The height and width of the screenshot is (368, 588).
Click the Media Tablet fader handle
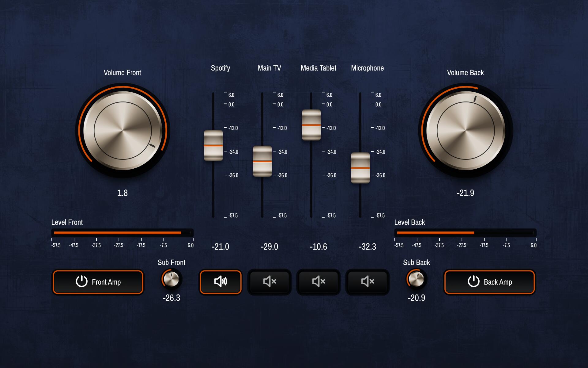click(311, 125)
